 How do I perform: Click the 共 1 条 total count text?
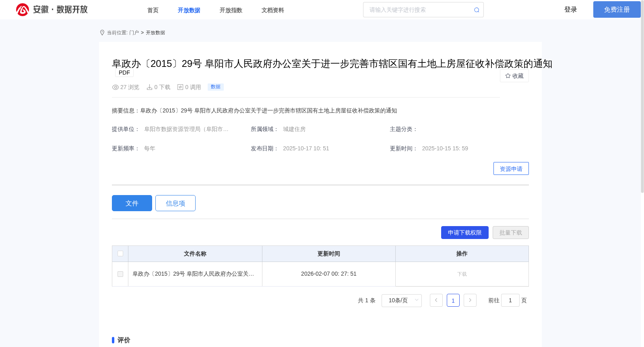[367, 300]
